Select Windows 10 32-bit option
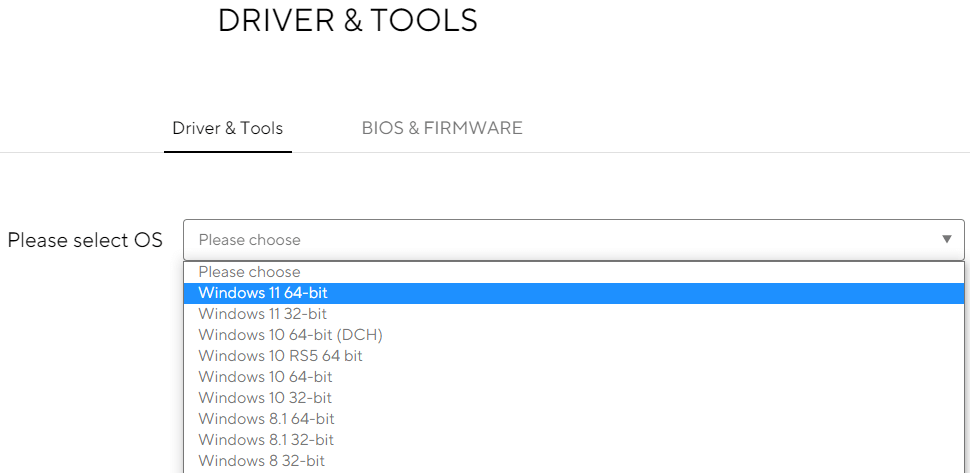This screenshot has height=473, width=970. click(x=265, y=398)
